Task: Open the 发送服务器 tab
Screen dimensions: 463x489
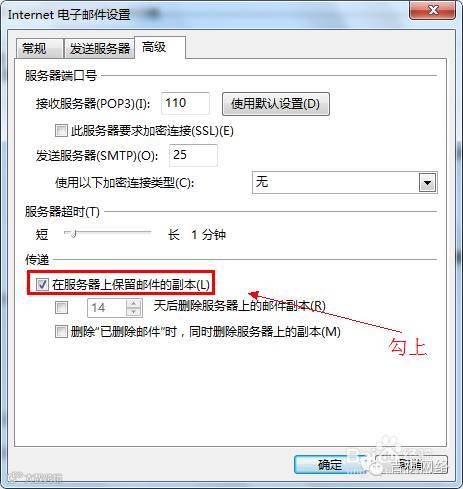Action: click(x=99, y=49)
